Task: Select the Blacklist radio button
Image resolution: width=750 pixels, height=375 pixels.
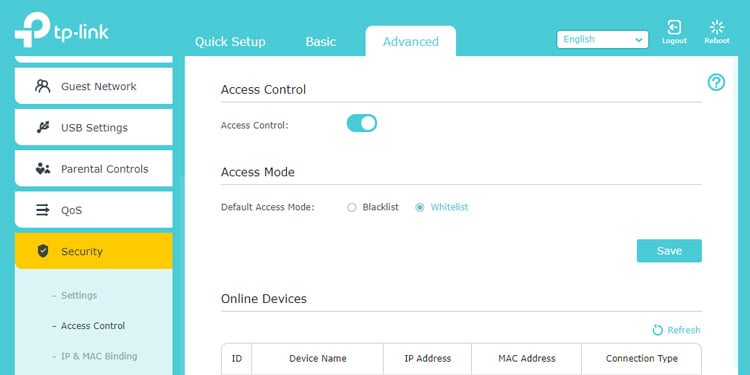Action: pos(352,208)
